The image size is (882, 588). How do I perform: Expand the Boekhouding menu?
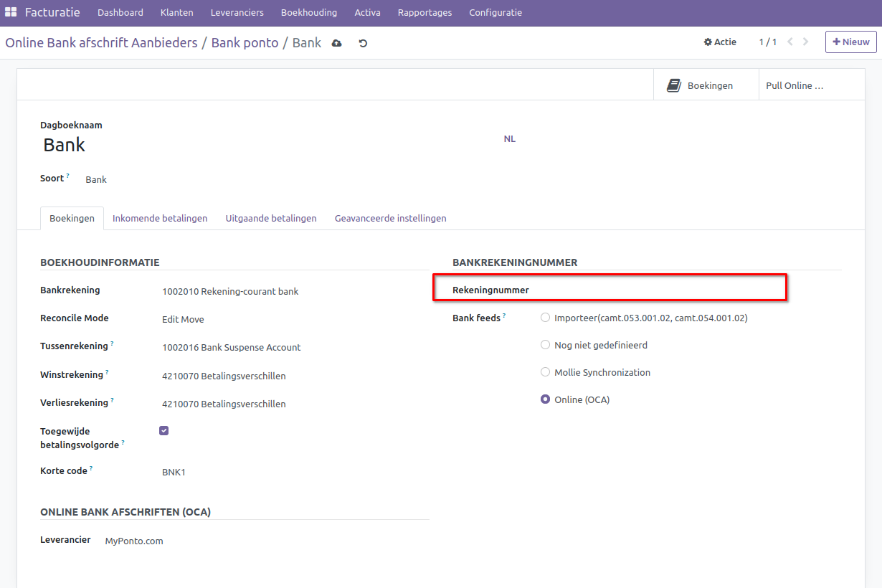pyautogui.click(x=308, y=12)
